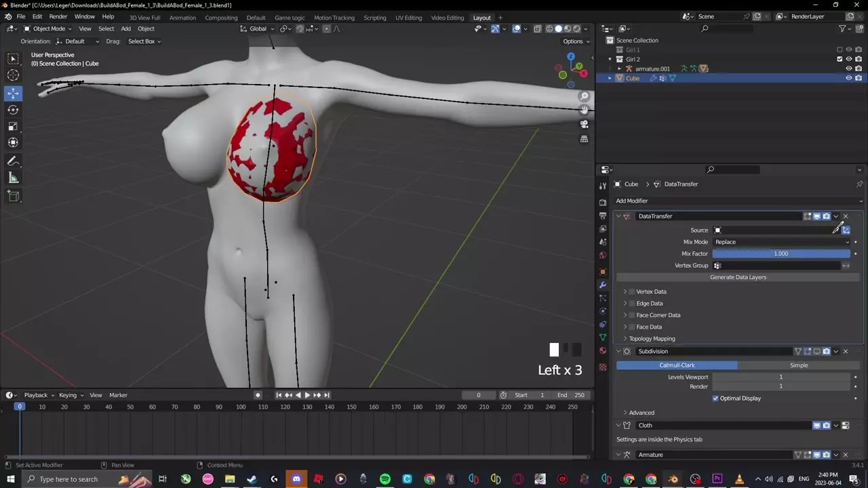This screenshot has height=488, width=868.
Task: Choose the 3D Cursor tool
Action: (13, 75)
